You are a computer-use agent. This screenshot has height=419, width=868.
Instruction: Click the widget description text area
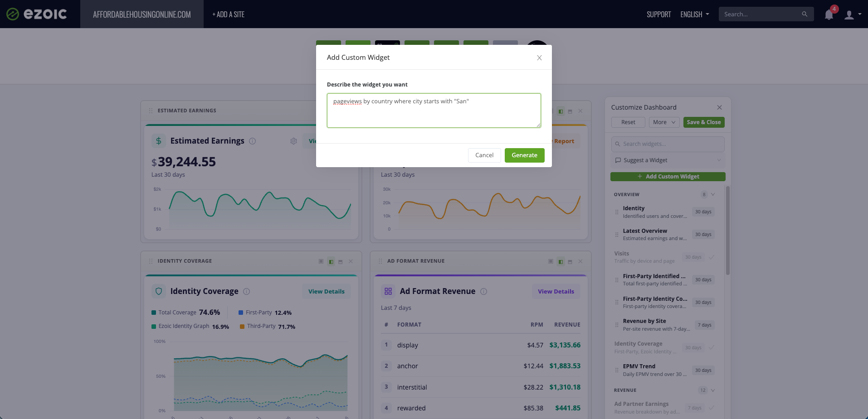[434, 111]
